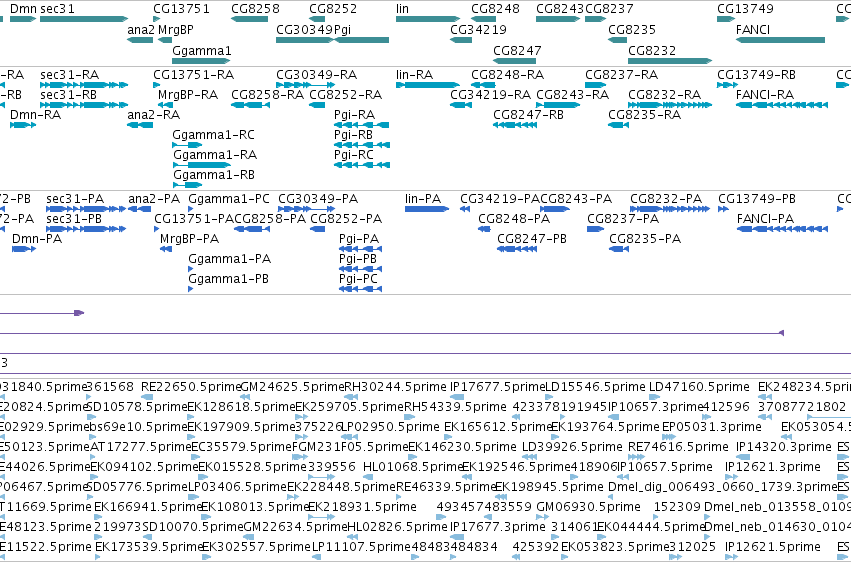The width and height of the screenshot is (851, 562).
Task: Click the Ggamma1-RB transcript label
Action: point(214,175)
